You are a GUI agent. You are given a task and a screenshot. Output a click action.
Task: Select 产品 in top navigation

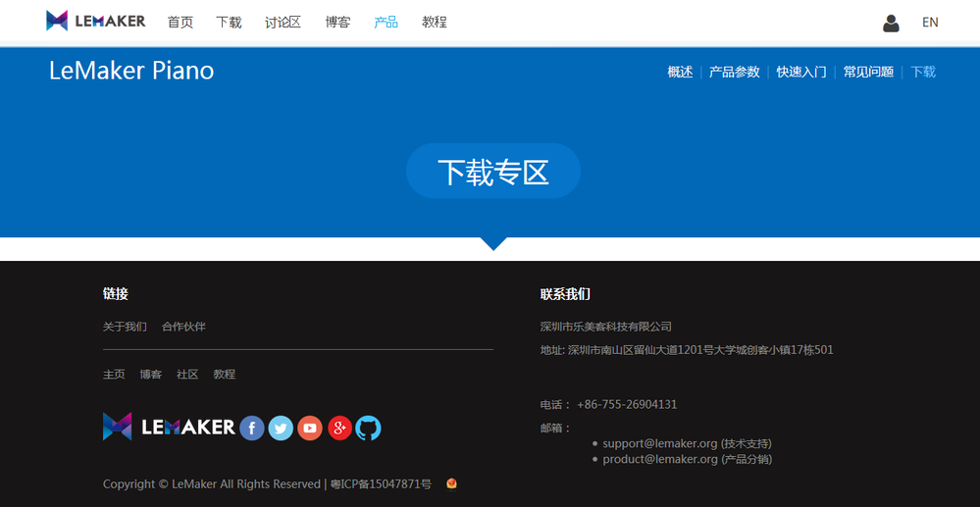click(x=386, y=23)
